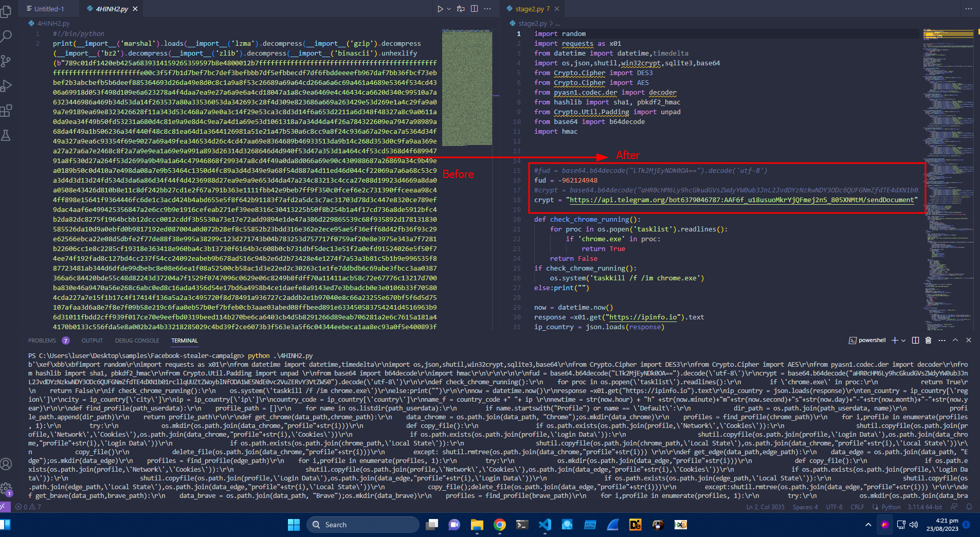980x537 pixels.
Task: Pick interpreter 3.11.4 64-bit
Action: tap(925, 507)
